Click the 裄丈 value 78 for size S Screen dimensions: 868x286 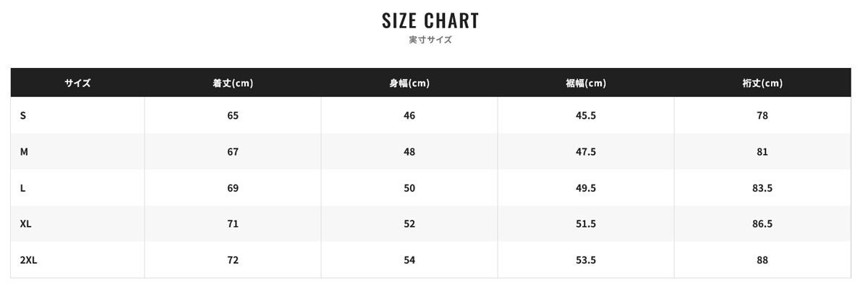pyautogui.click(x=762, y=116)
